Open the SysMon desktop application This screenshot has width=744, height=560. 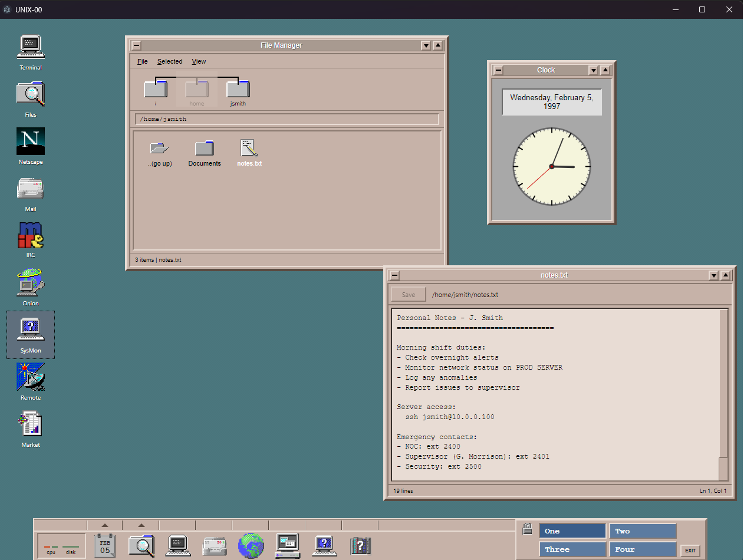30,330
